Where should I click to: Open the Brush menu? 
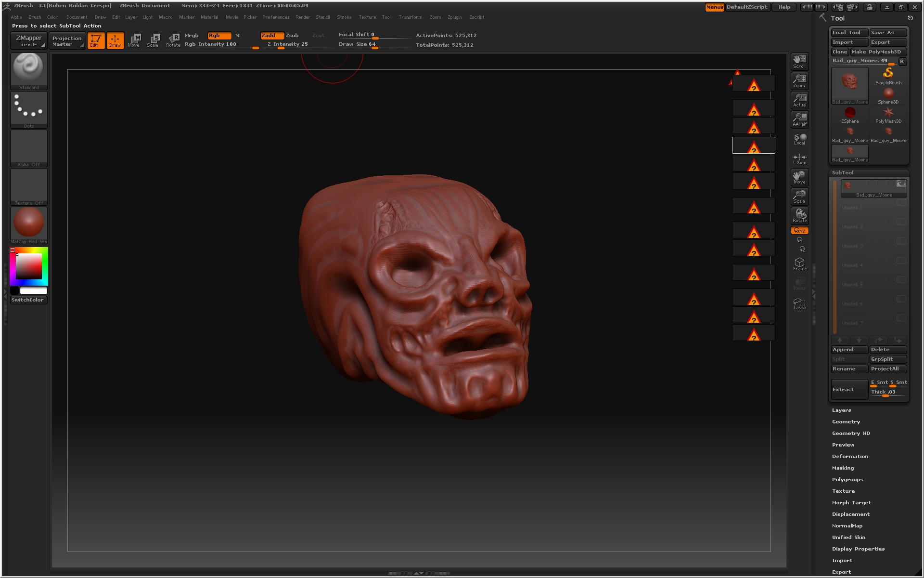tap(35, 17)
